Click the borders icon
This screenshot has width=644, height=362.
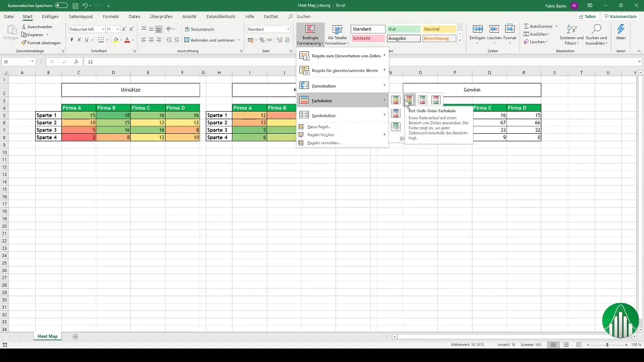(101, 40)
